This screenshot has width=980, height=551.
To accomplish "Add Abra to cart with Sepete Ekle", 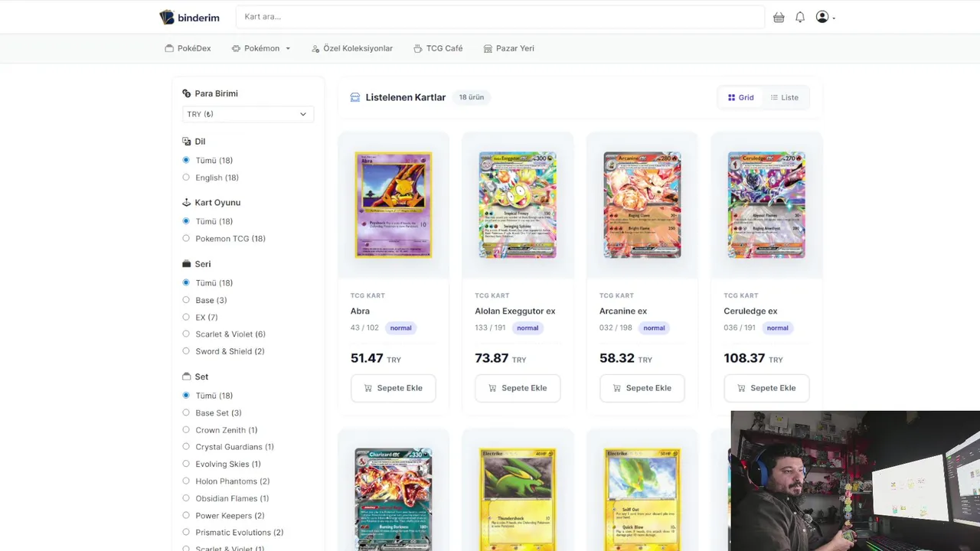I will (394, 388).
